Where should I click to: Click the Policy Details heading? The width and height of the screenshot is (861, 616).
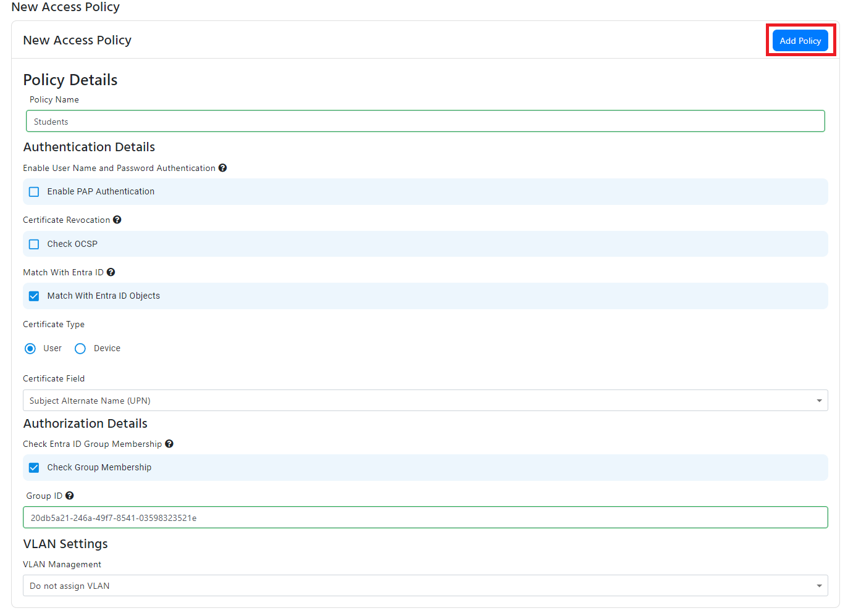coord(70,80)
